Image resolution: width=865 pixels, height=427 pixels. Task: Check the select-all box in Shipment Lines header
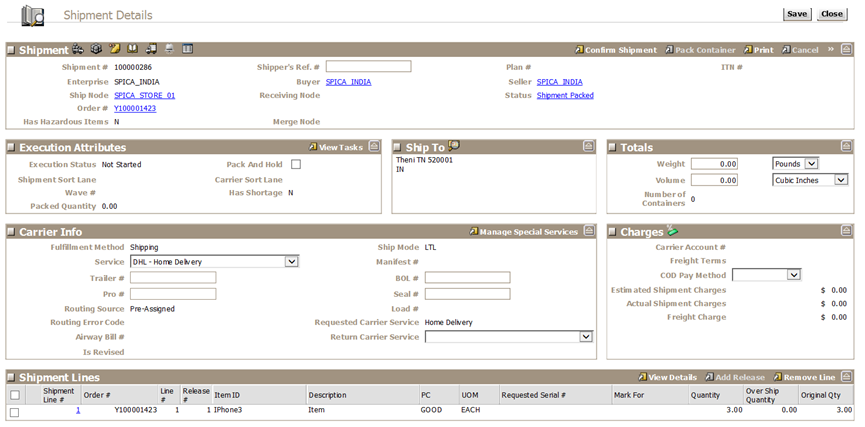point(14,395)
